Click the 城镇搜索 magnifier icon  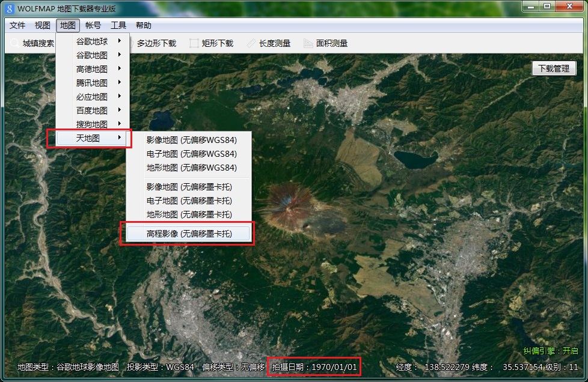[14, 43]
